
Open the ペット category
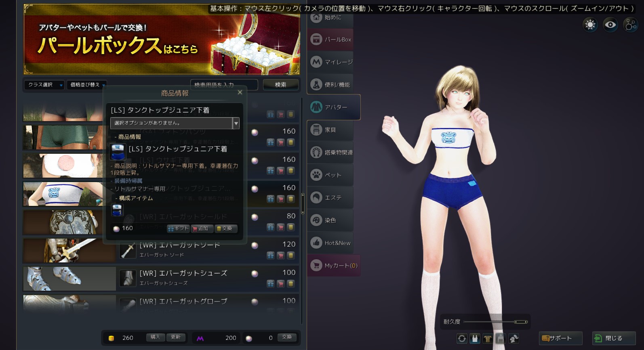click(x=330, y=175)
